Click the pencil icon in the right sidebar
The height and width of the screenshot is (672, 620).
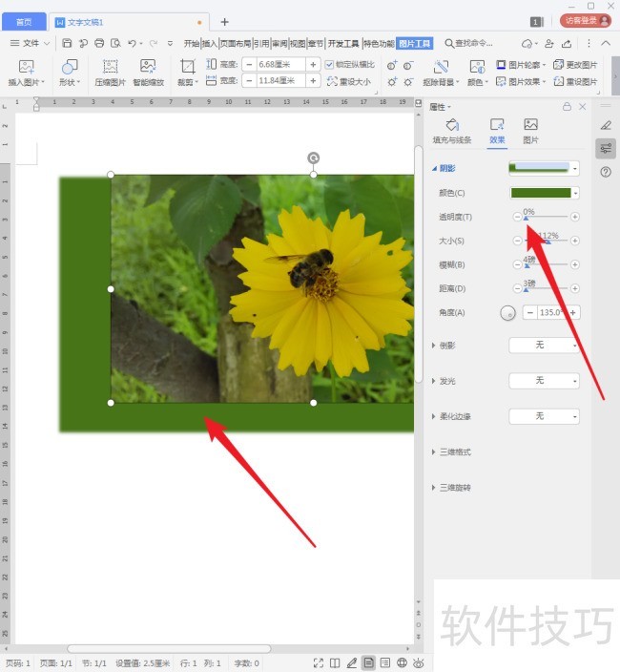pyautogui.click(x=606, y=125)
